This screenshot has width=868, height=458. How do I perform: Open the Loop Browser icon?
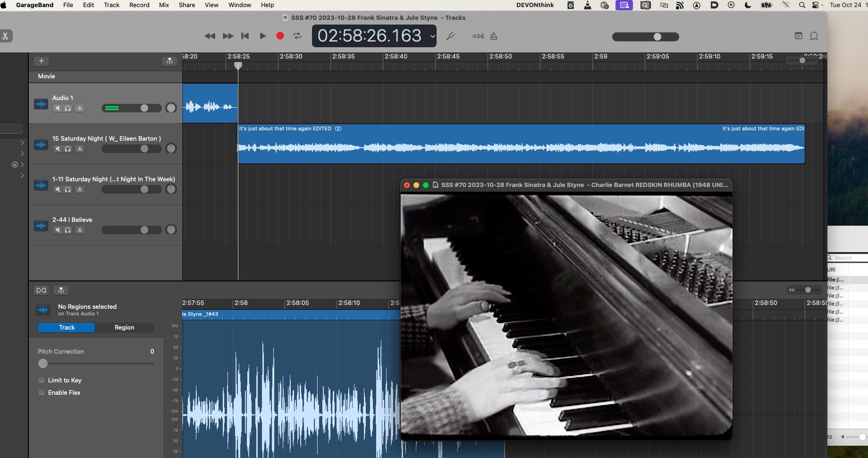point(814,36)
